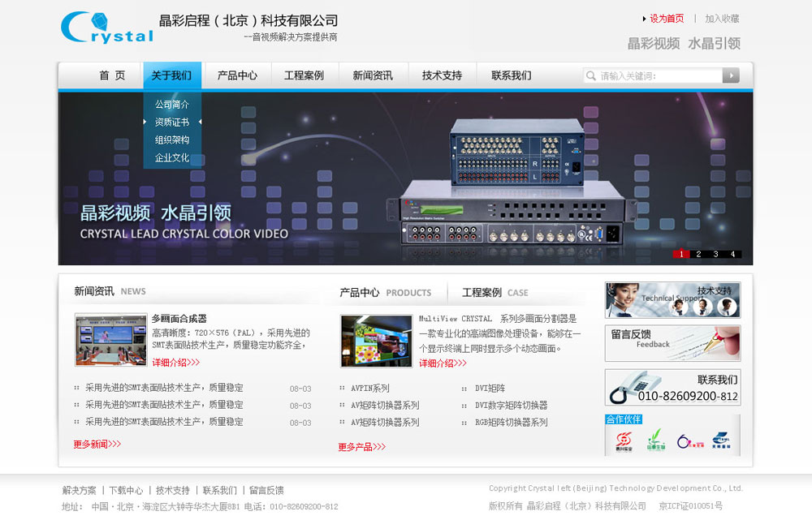Click the blue partner logo on far right
The height and width of the screenshot is (520, 812).
click(x=719, y=438)
